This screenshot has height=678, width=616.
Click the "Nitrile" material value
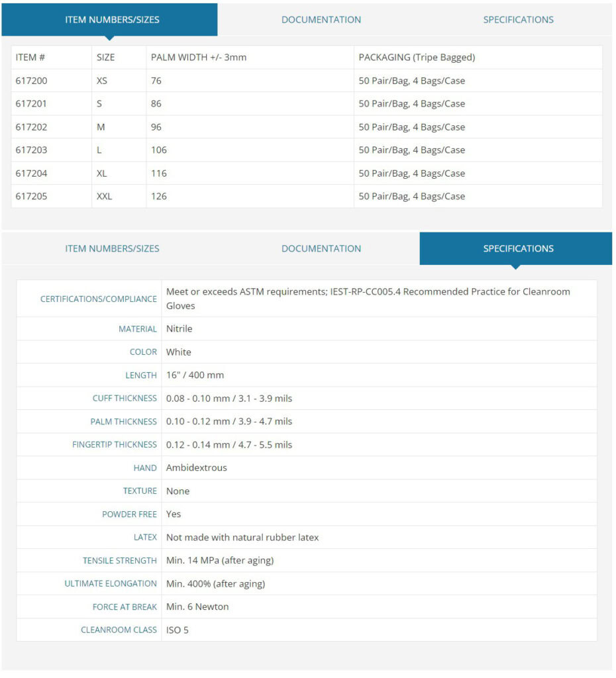click(179, 328)
